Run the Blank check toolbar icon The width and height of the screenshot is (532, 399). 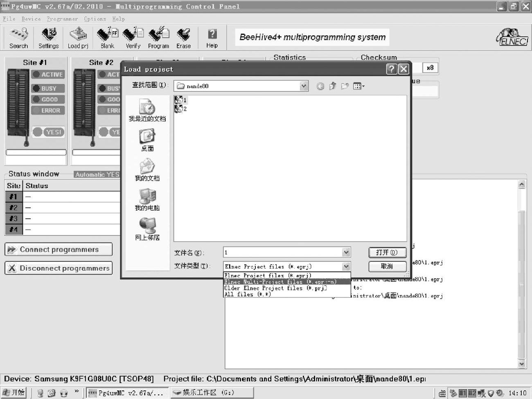pos(107,38)
